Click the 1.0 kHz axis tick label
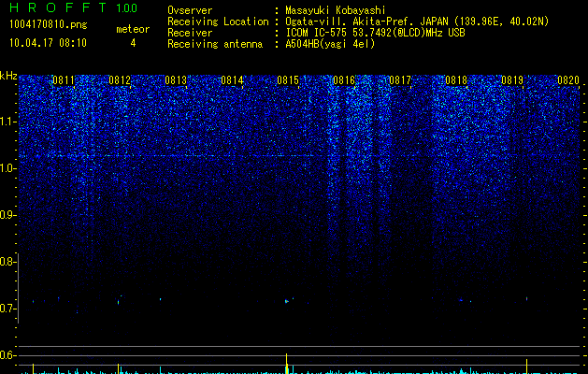 tap(7, 168)
